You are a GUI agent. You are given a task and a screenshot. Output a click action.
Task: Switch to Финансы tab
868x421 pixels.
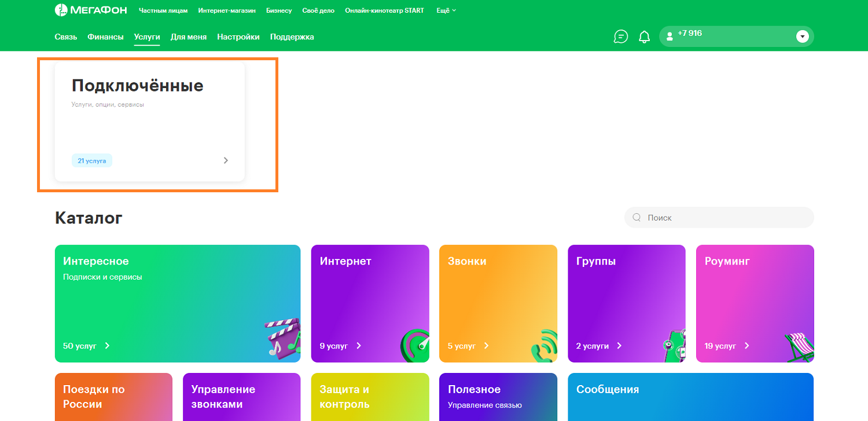pos(105,36)
